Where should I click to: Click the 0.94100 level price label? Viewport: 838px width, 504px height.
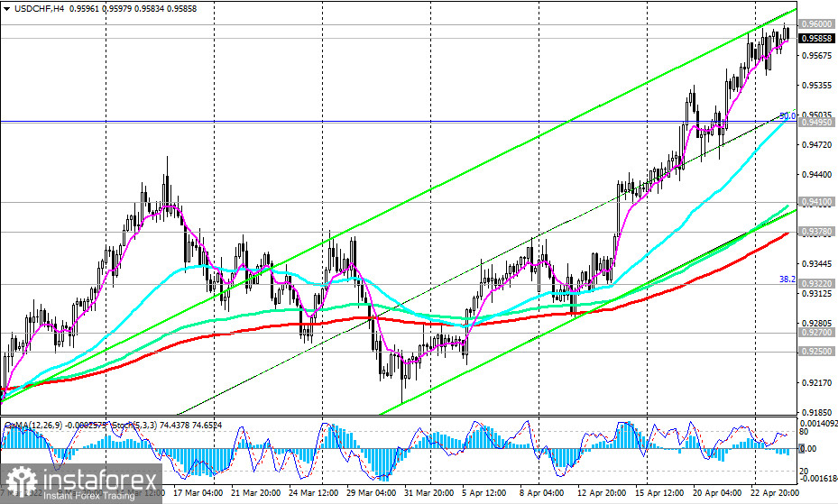[817, 202]
